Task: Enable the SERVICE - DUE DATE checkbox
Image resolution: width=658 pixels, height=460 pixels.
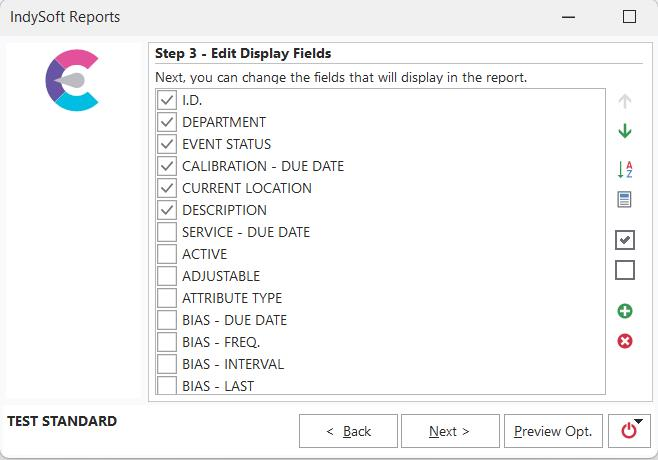Action: [x=167, y=232]
